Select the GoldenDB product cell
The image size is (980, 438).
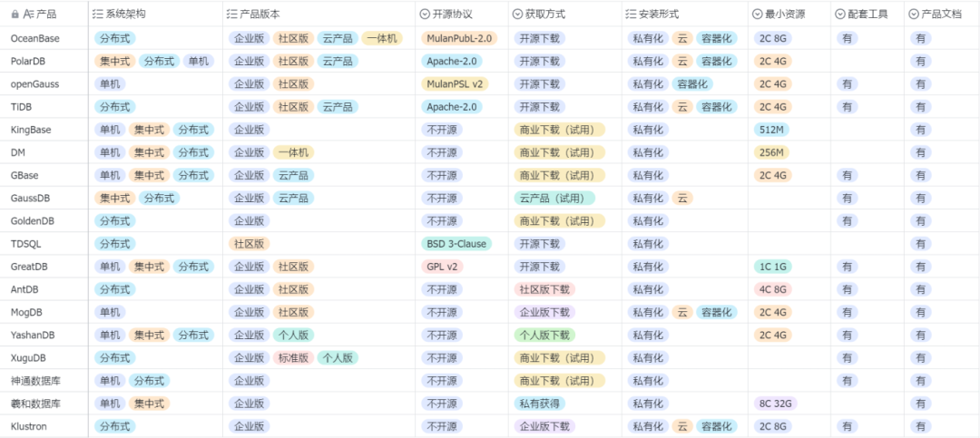coord(44,220)
